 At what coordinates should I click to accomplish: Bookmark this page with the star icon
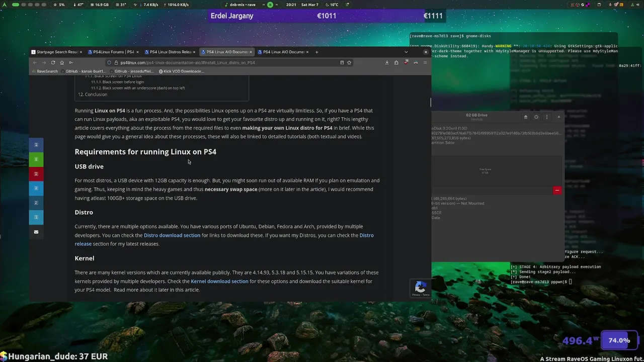click(349, 62)
